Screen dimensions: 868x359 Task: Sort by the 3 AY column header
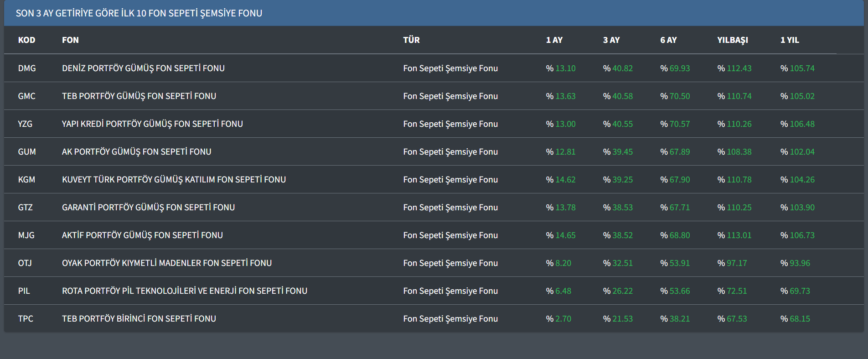point(611,40)
